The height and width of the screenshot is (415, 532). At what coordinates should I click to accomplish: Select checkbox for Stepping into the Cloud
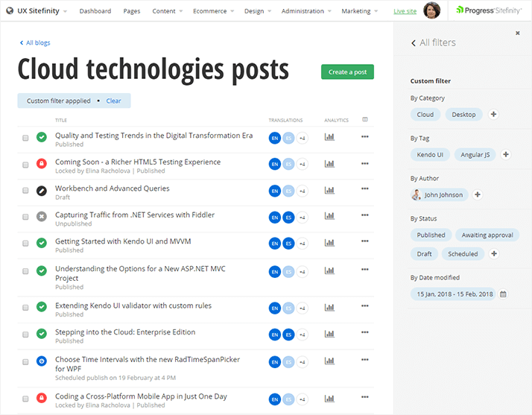pos(25,335)
